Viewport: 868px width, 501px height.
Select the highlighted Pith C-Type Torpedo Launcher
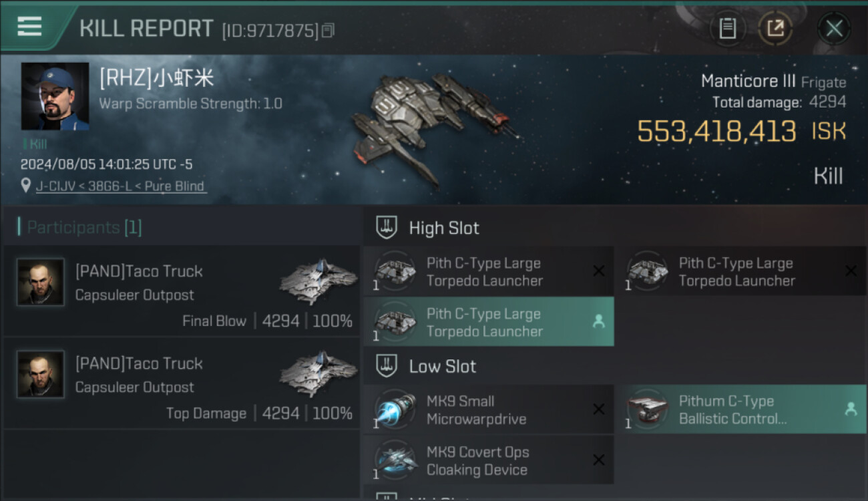(487, 322)
